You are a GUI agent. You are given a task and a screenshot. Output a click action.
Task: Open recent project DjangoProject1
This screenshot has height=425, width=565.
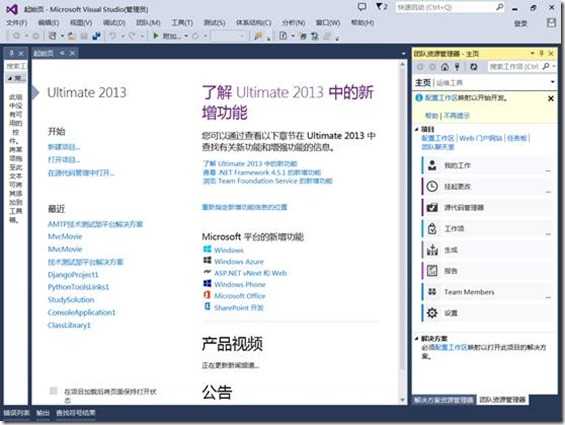click(x=73, y=274)
